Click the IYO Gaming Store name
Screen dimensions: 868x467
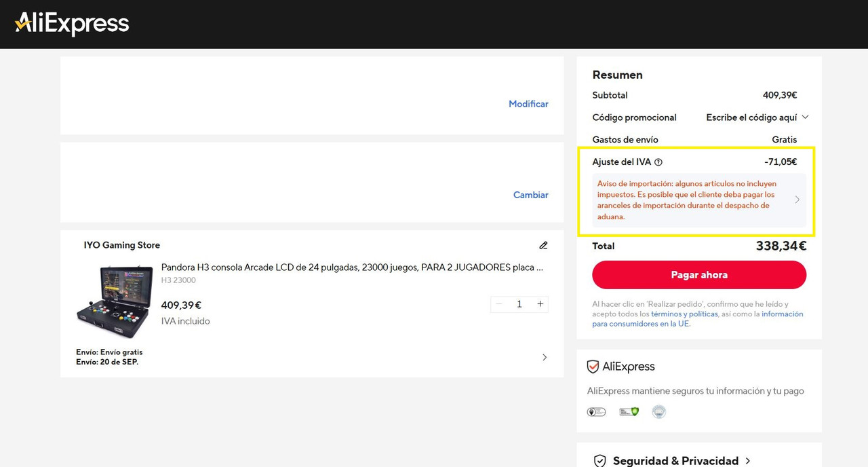(x=122, y=245)
